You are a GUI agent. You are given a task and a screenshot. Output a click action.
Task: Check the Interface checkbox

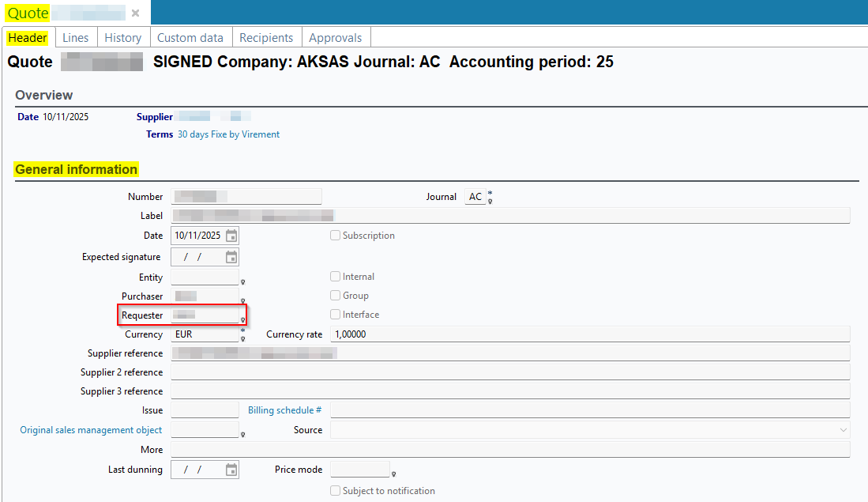(x=336, y=315)
